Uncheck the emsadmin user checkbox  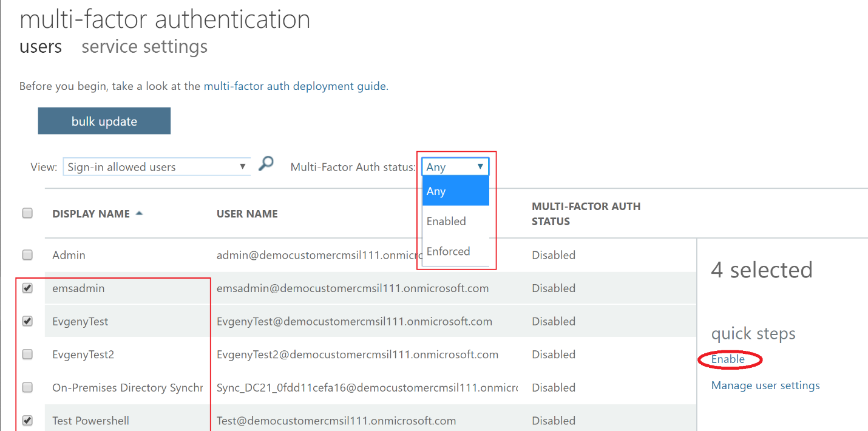pos(27,288)
